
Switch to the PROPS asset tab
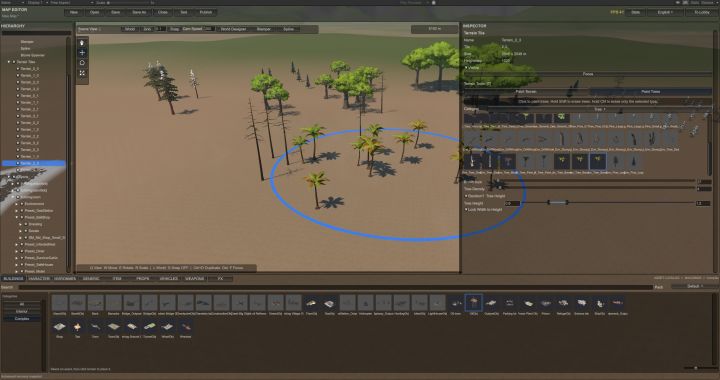click(x=143, y=279)
